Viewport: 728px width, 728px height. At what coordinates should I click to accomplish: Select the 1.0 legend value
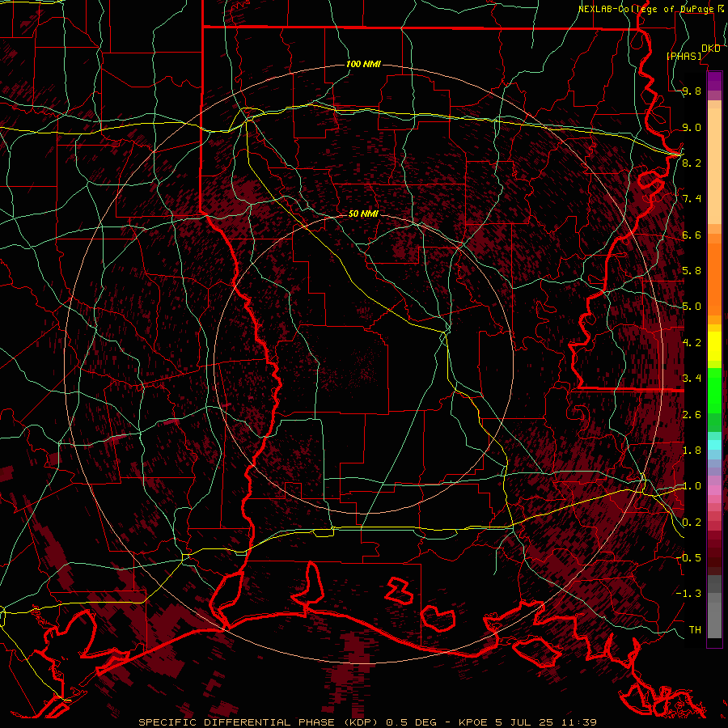pos(692,486)
